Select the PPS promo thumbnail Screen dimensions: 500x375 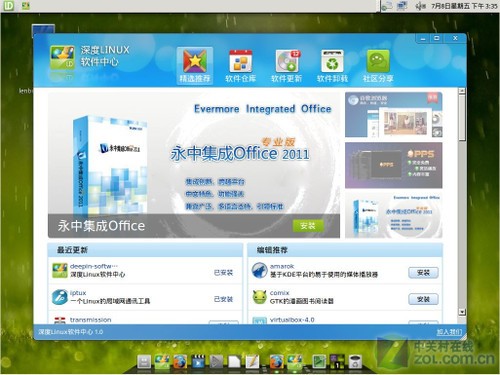coord(394,165)
